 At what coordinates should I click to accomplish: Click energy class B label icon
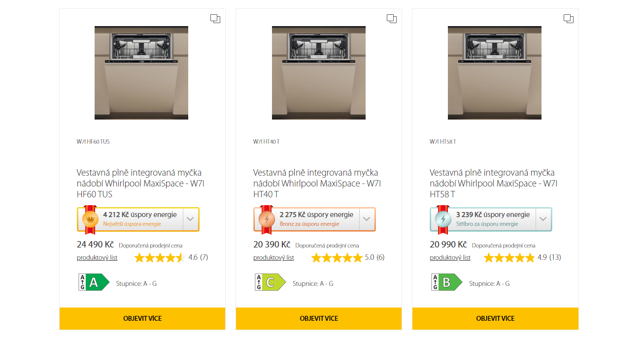click(446, 282)
